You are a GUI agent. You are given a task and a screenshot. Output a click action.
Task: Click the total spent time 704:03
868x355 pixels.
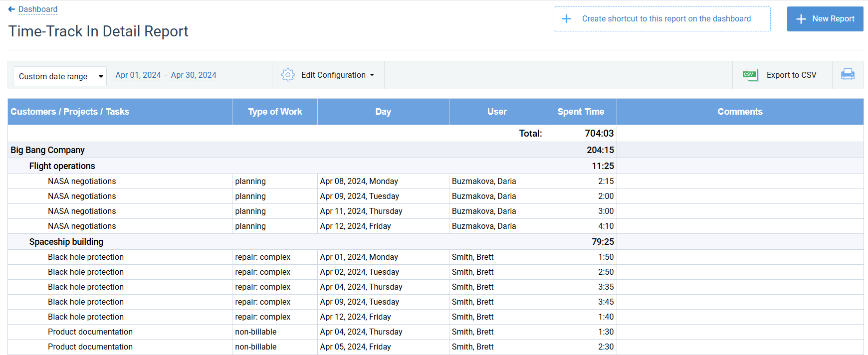pyautogui.click(x=599, y=133)
